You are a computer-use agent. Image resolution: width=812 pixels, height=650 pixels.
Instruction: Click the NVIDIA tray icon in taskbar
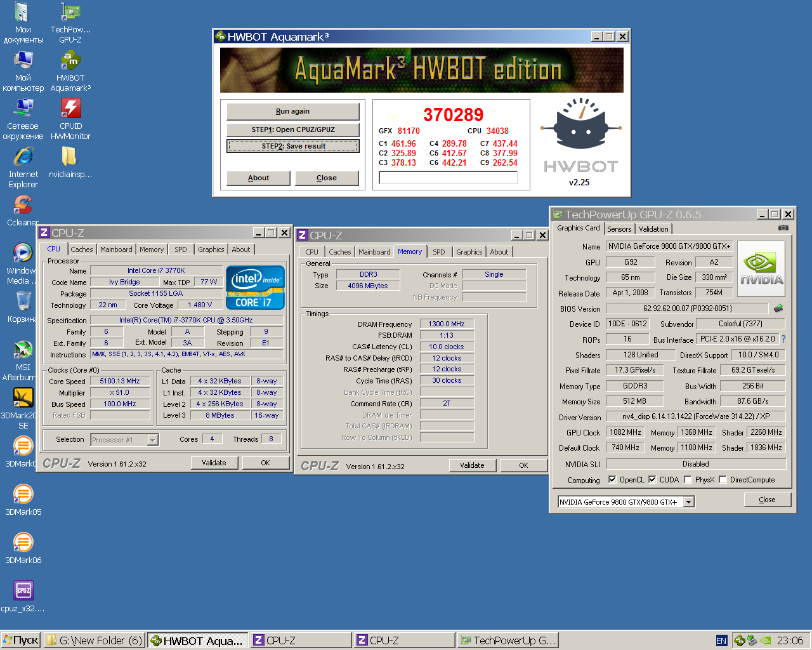765,640
